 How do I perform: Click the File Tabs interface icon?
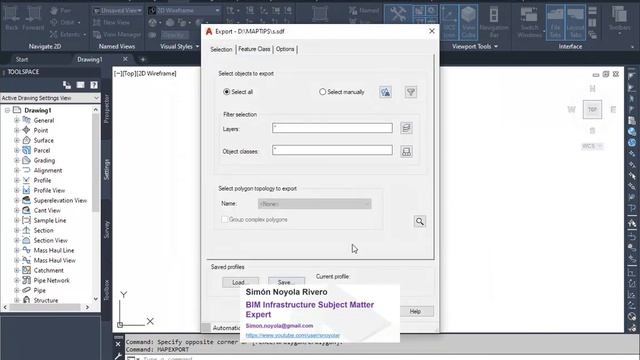click(555, 21)
